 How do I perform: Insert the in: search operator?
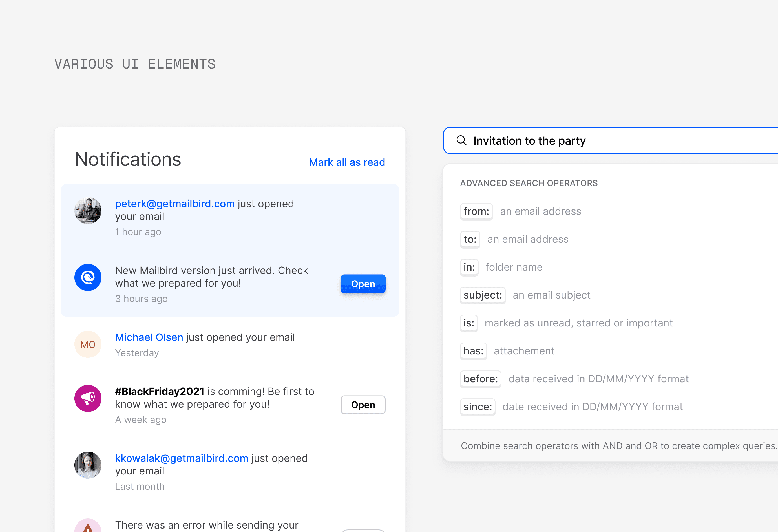(x=469, y=267)
